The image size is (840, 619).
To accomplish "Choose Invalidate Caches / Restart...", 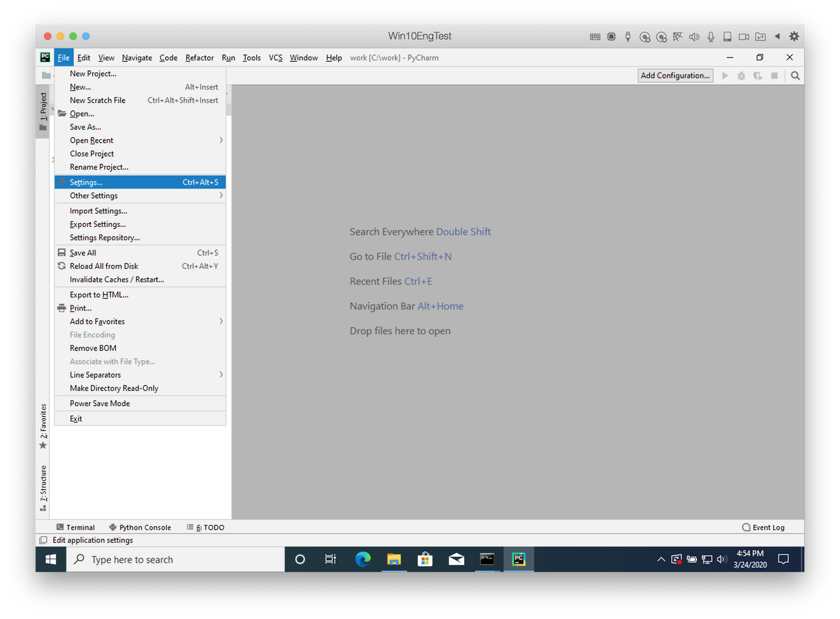I will click(x=140, y=280).
